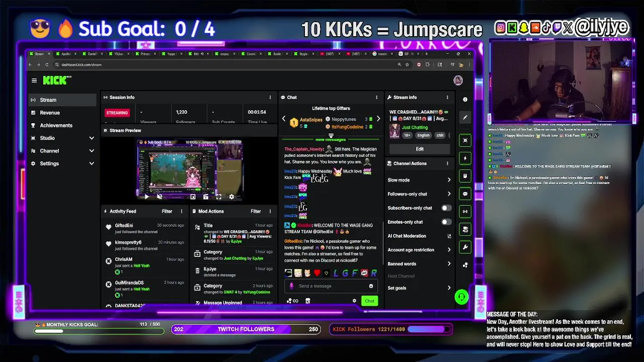
Task: Open the Chat panel three-dot menu
Action: coord(376,98)
